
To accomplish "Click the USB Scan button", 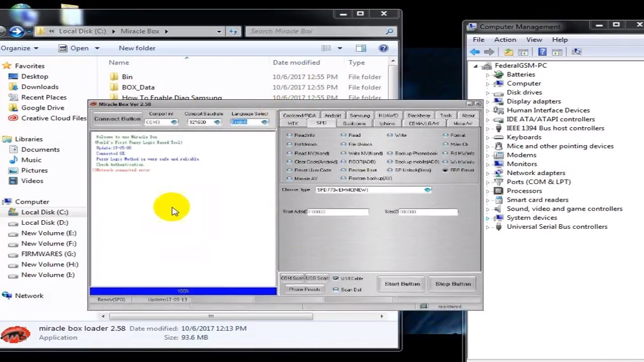I will pos(317,279).
